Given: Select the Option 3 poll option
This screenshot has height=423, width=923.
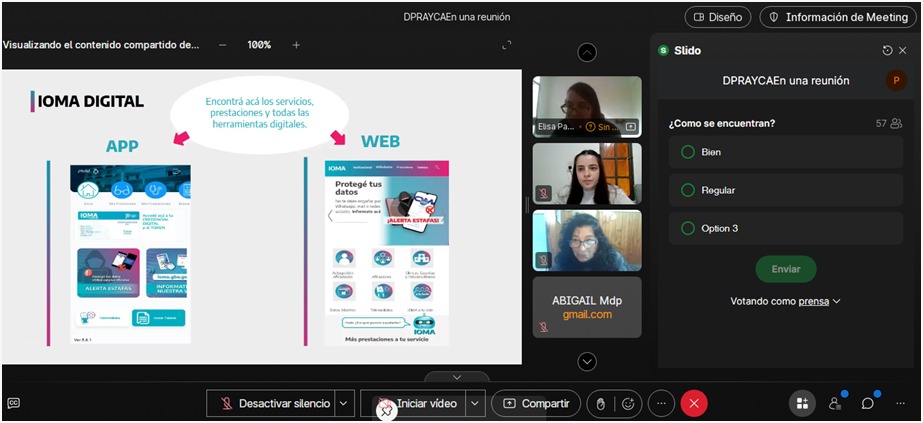Looking at the screenshot, I should [x=786, y=228].
